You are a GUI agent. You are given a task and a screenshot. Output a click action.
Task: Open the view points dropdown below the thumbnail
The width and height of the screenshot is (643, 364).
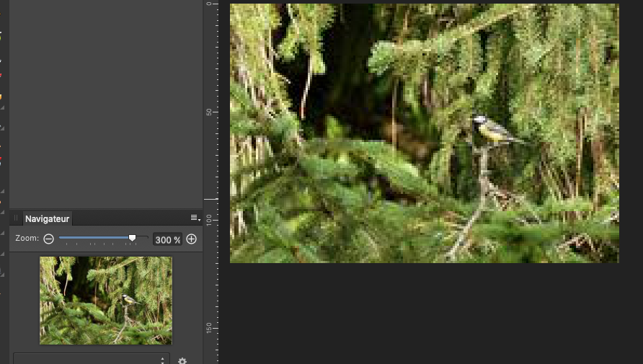click(92, 359)
